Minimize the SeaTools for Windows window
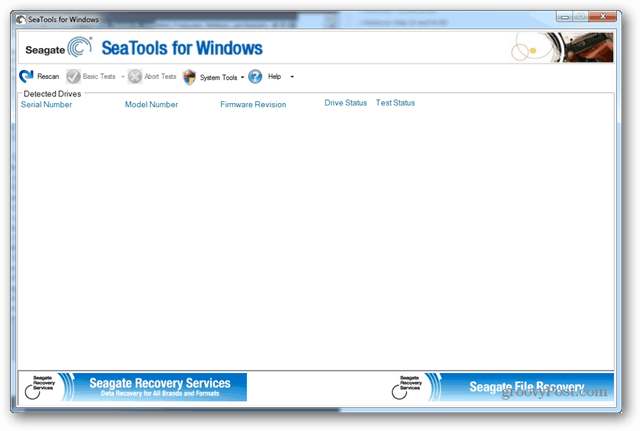640x431 pixels. click(565, 17)
